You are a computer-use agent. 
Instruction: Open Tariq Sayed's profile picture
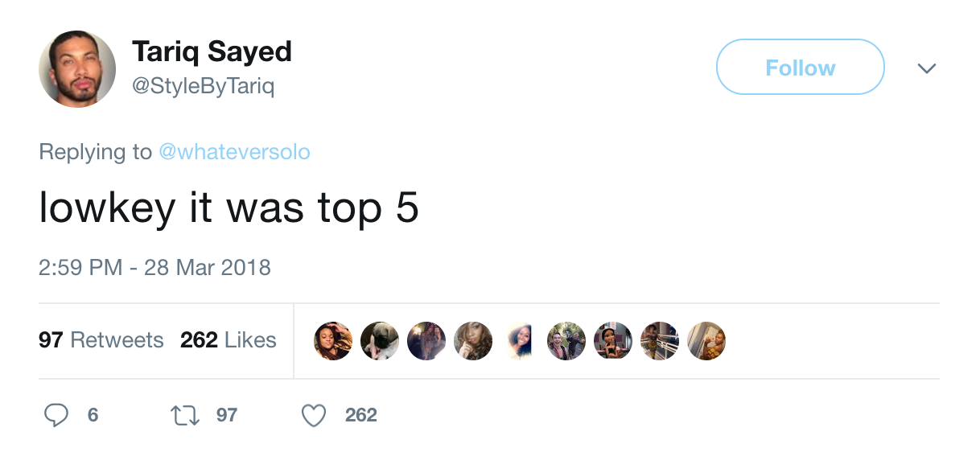77,69
